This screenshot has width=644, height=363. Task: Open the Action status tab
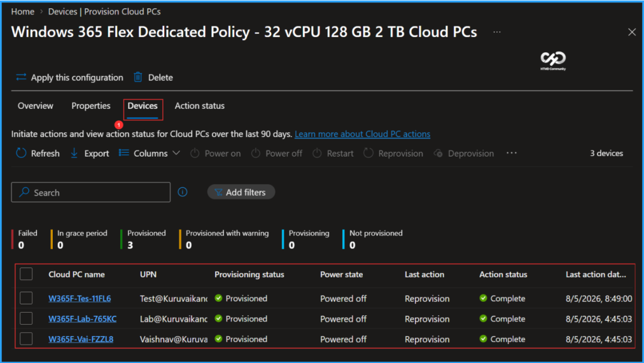pos(199,106)
